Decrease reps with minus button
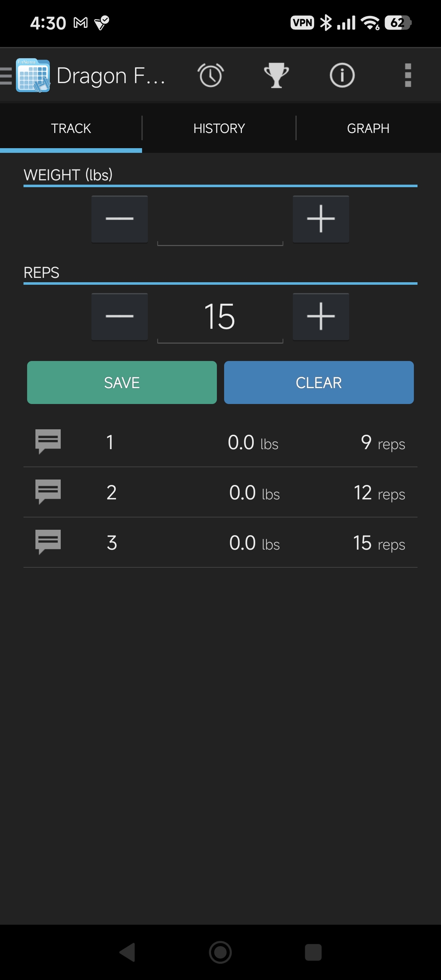The height and width of the screenshot is (980, 441). click(x=120, y=317)
